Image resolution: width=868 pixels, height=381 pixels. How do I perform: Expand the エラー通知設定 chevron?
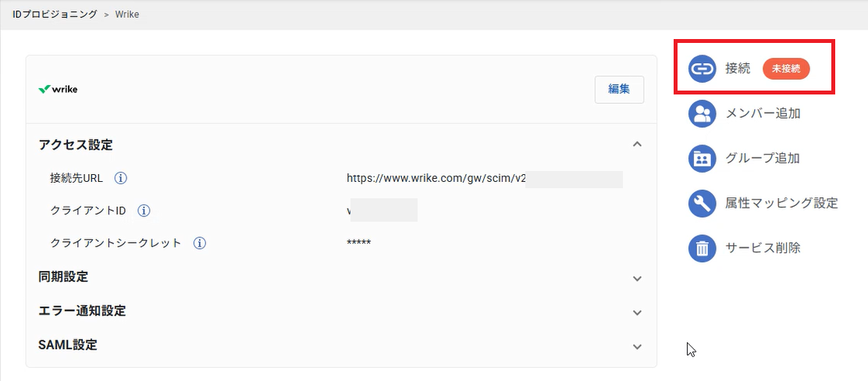[637, 313]
